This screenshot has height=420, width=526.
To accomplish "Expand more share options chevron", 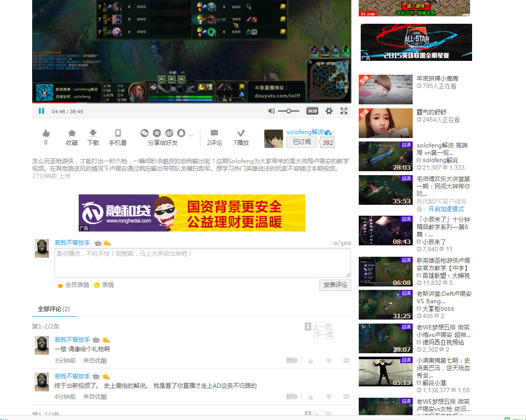I will pyautogui.click(x=191, y=135).
